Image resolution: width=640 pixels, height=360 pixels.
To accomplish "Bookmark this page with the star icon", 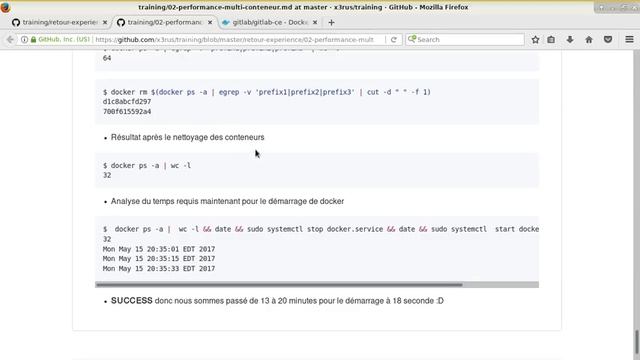I will pos(535,40).
